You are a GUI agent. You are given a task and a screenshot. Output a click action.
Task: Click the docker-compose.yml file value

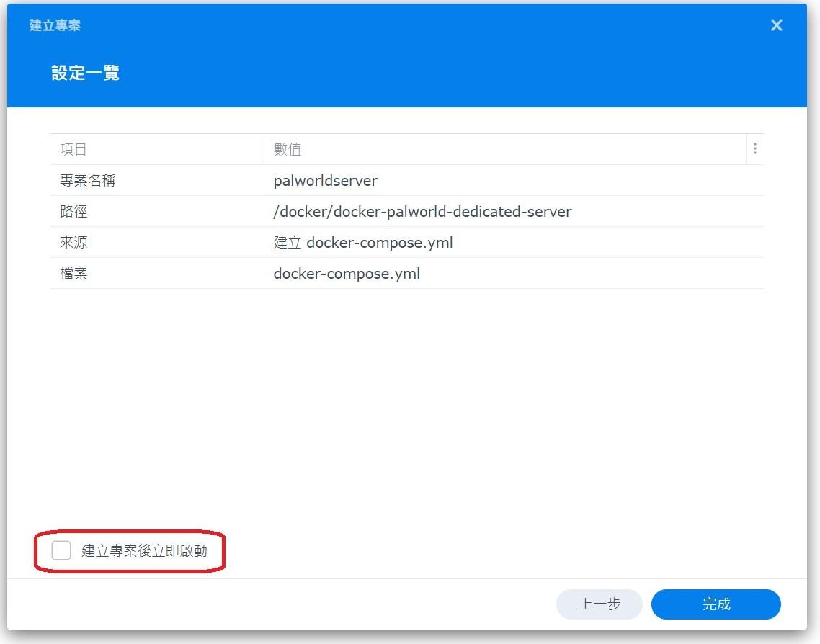347,274
